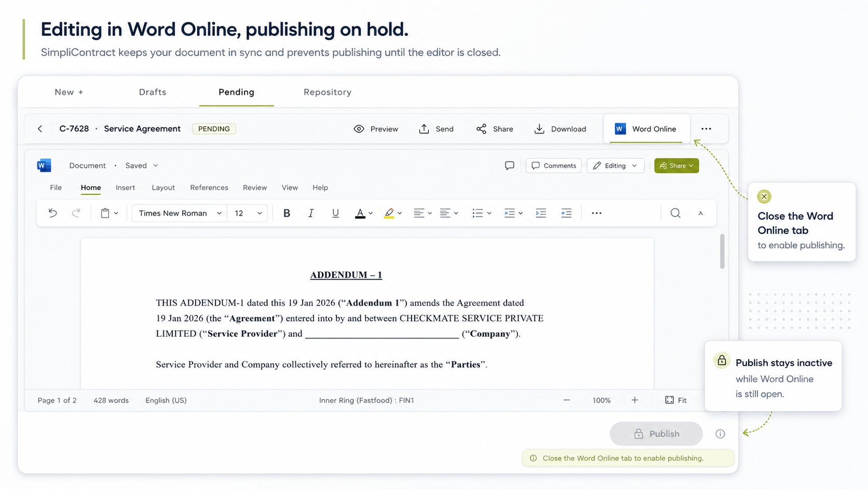Click the search magnifier icon

click(x=675, y=213)
